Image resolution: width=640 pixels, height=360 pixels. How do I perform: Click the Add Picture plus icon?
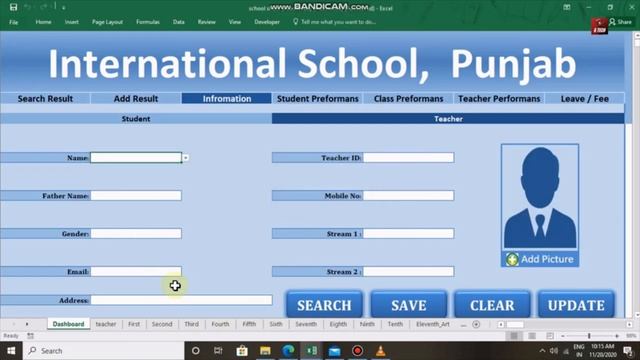(x=512, y=259)
